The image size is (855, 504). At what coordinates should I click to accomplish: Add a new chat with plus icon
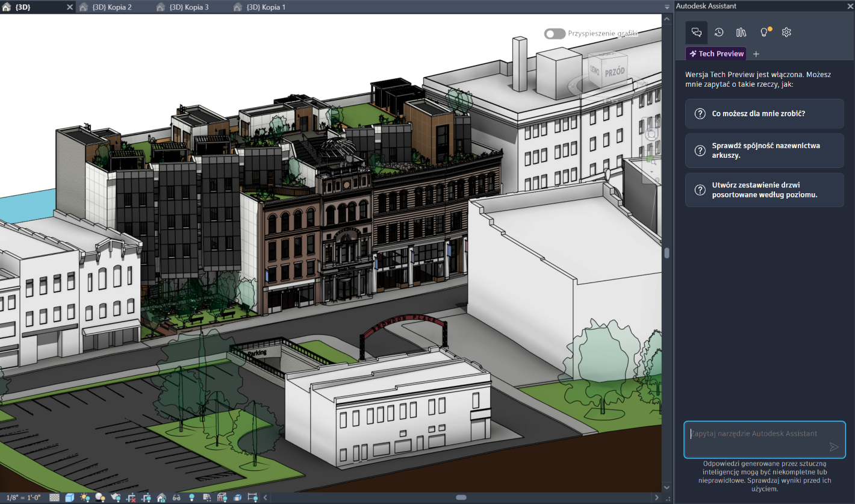click(x=756, y=54)
